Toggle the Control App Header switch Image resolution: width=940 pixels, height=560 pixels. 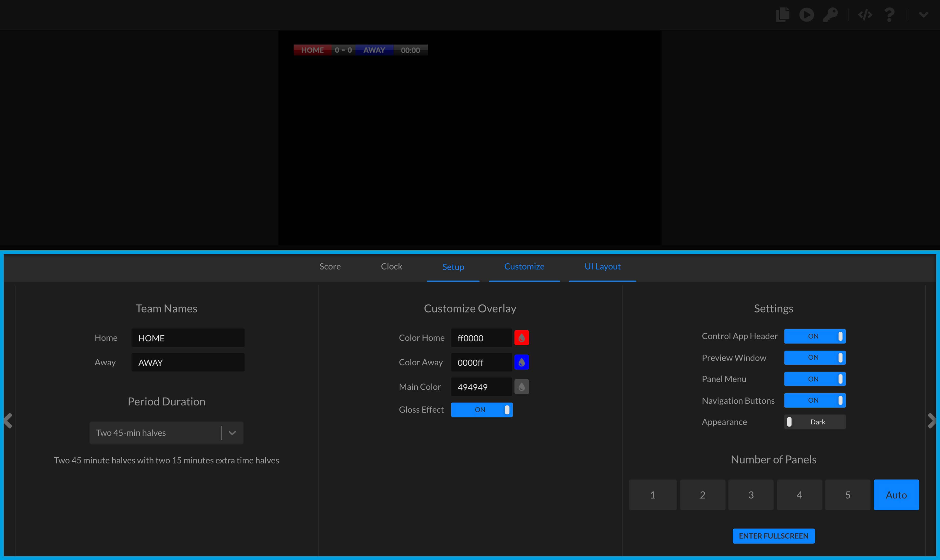point(815,336)
